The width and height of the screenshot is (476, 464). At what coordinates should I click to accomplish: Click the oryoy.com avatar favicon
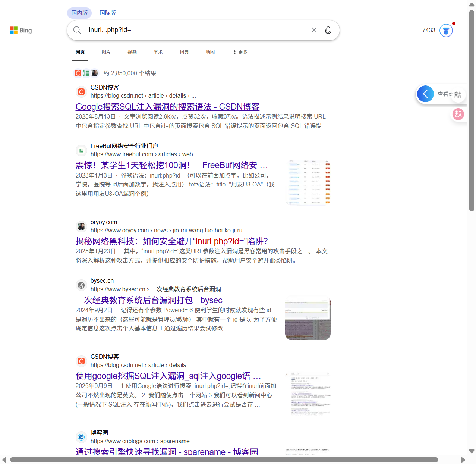tap(81, 226)
